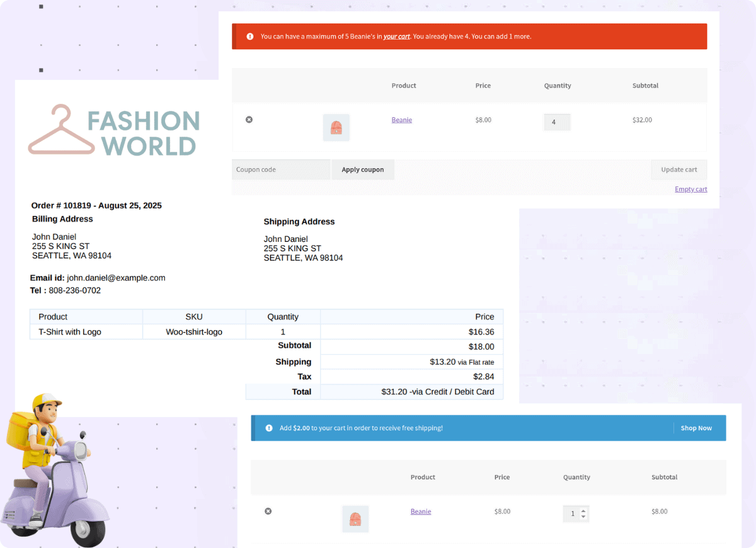Viewport: 756px width, 548px height.
Task: Click the '$13.20 via Flat rate' shipping value
Action: 462,362
